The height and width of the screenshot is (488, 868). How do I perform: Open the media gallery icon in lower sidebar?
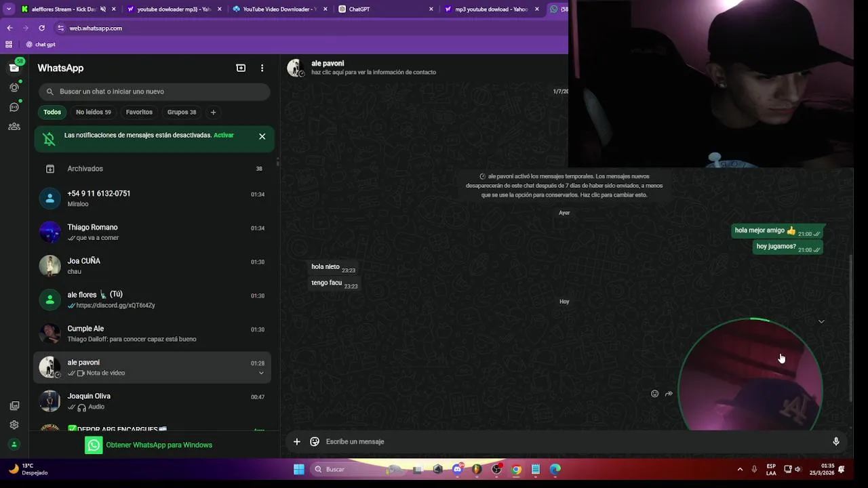tap(14, 406)
